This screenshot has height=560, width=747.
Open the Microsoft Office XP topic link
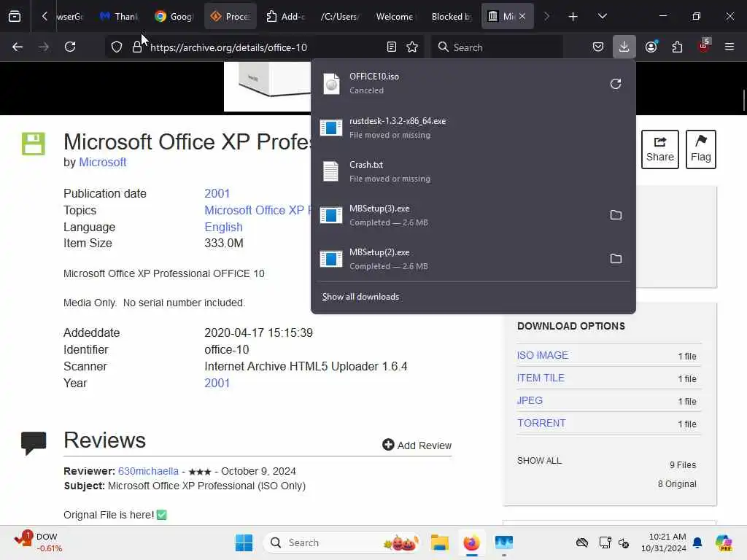[x=258, y=211]
